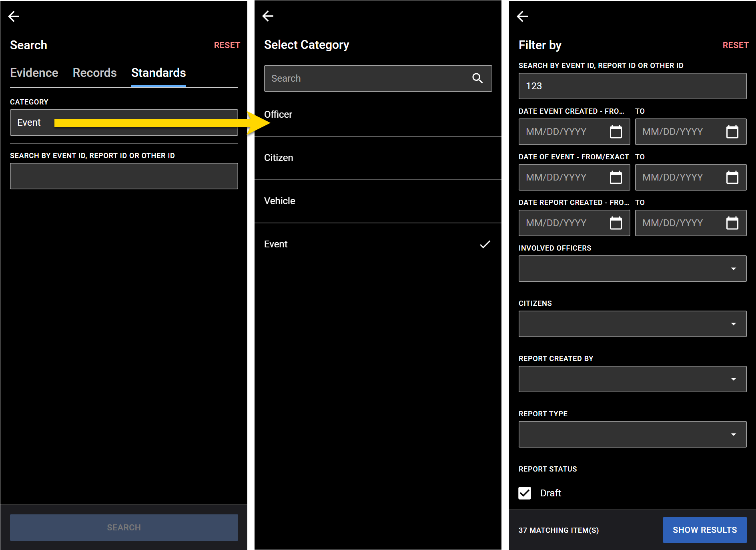756x550 pixels.
Task: Expand the Report Type dropdown
Action: tap(733, 434)
